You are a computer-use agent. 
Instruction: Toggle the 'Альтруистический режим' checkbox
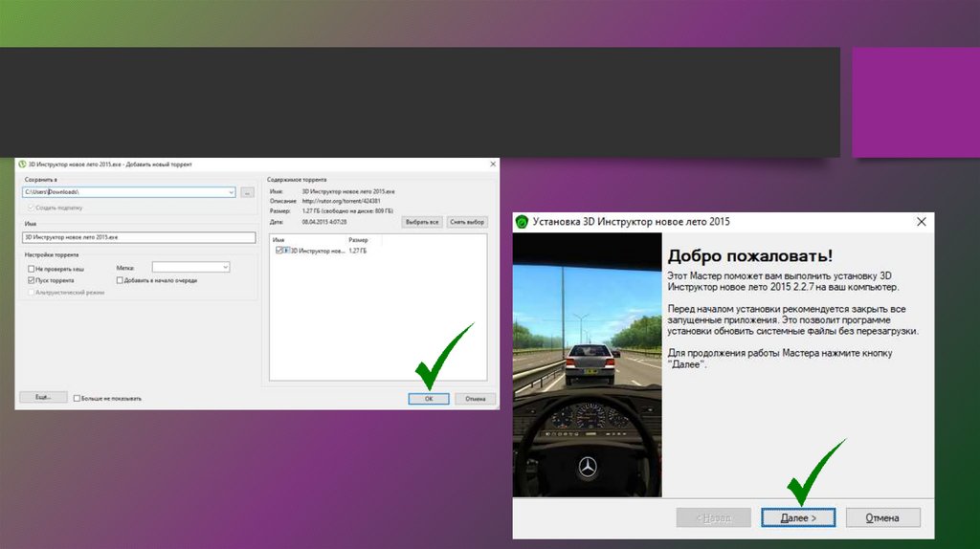31,293
